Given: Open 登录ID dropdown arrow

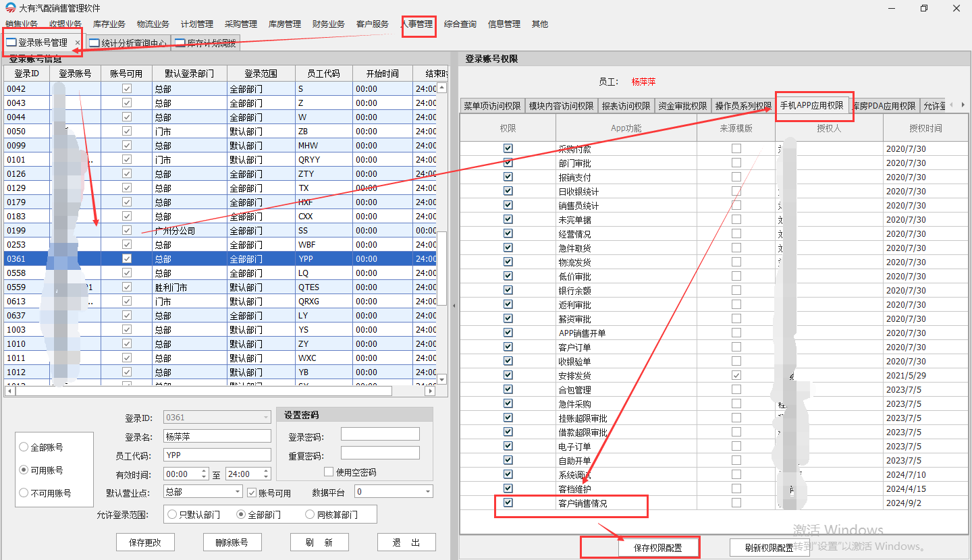Looking at the screenshot, I should click(265, 418).
